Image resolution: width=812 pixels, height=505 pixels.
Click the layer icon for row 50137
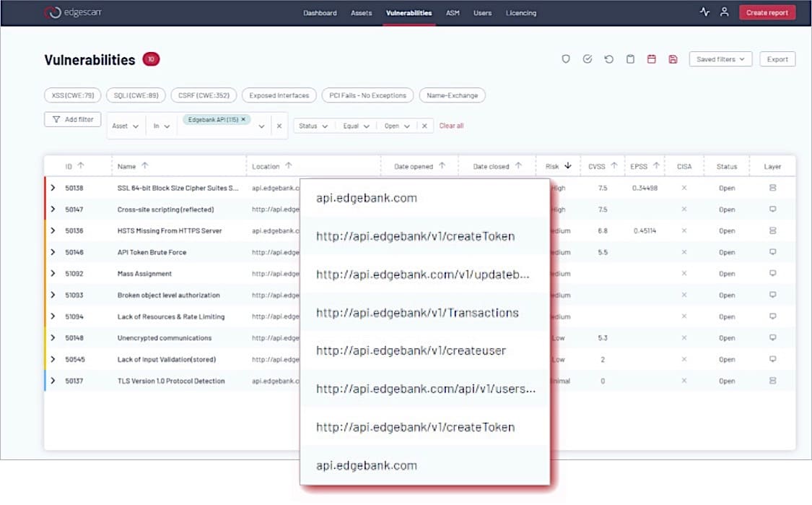(772, 381)
